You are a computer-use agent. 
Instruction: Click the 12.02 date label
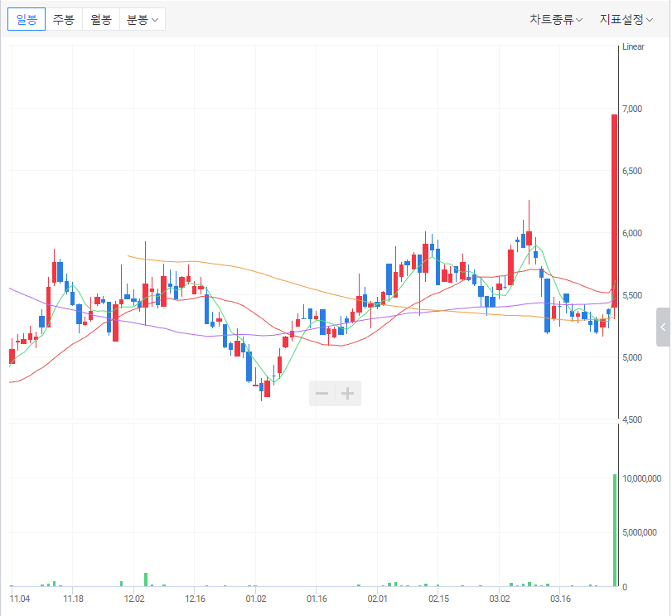click(134, 599)
